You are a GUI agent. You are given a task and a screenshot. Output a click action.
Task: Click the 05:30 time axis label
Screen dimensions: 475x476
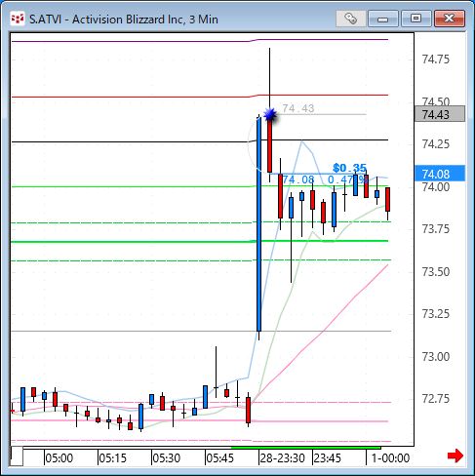[167, 458]
